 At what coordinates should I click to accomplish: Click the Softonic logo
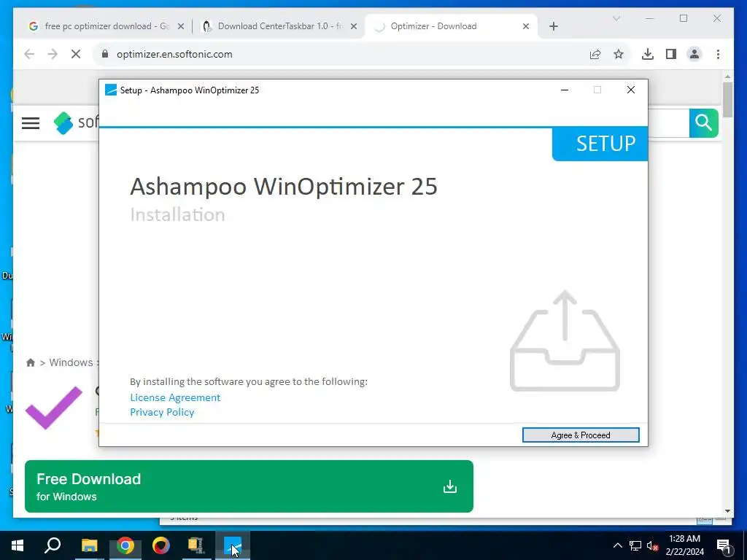76,122
